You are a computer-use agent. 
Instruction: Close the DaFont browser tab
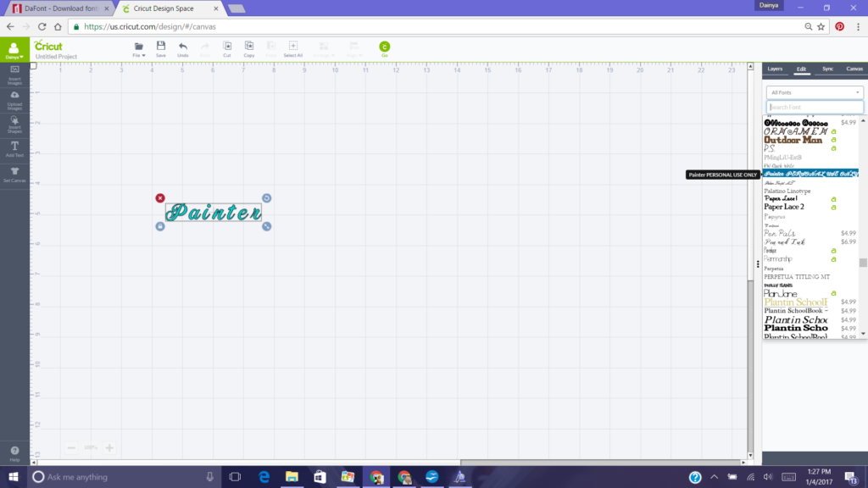pyautogui.click(x=107, y=8)
